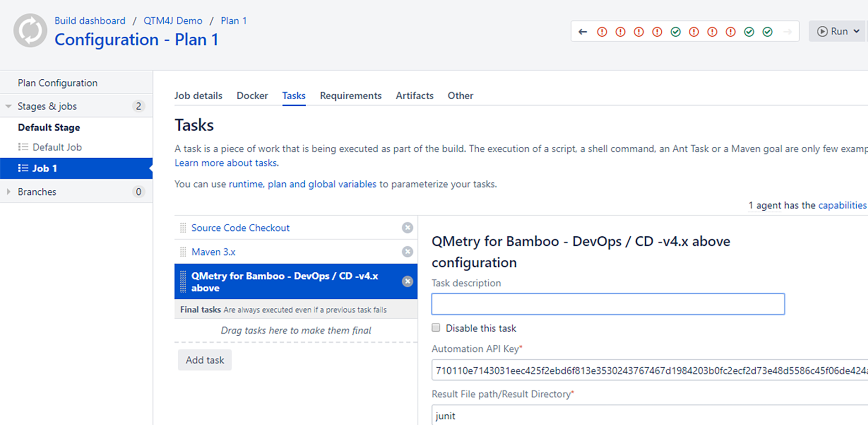Open the second failed build status icon
The image size is (868, 425).
click(x=620, y=32)
